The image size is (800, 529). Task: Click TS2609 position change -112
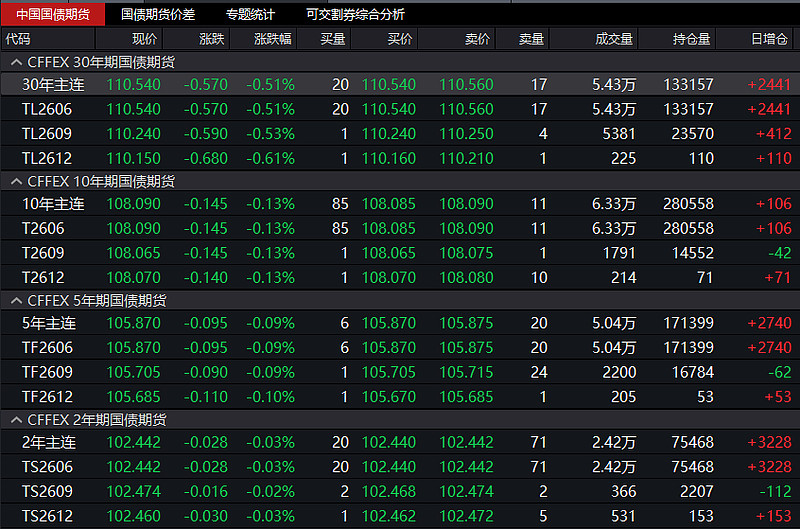[x=776, y=491]
